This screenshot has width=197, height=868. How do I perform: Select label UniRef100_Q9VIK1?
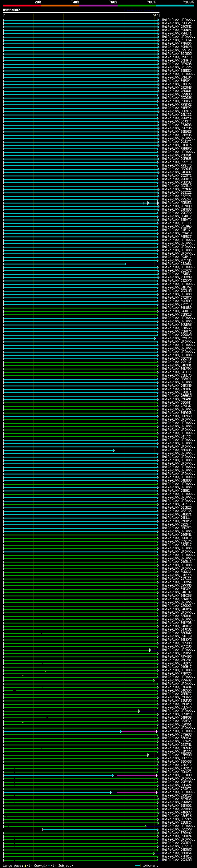176,362
